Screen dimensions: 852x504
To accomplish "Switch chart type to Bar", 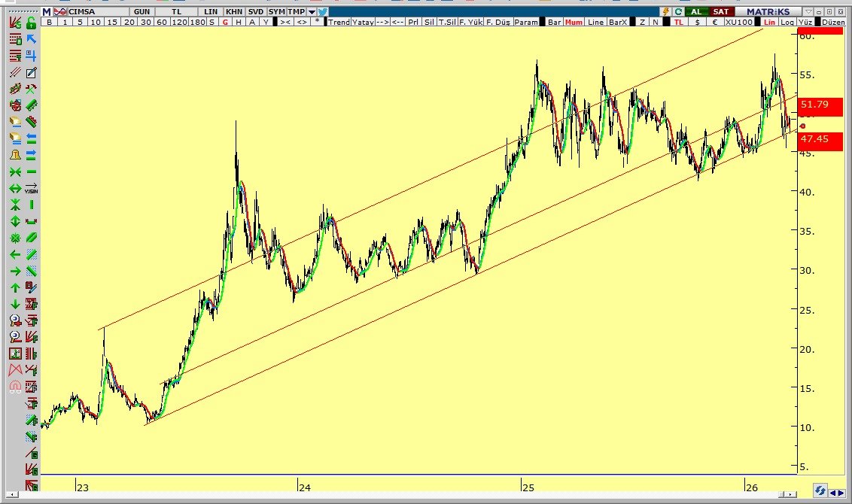I will tap(554, 22).
